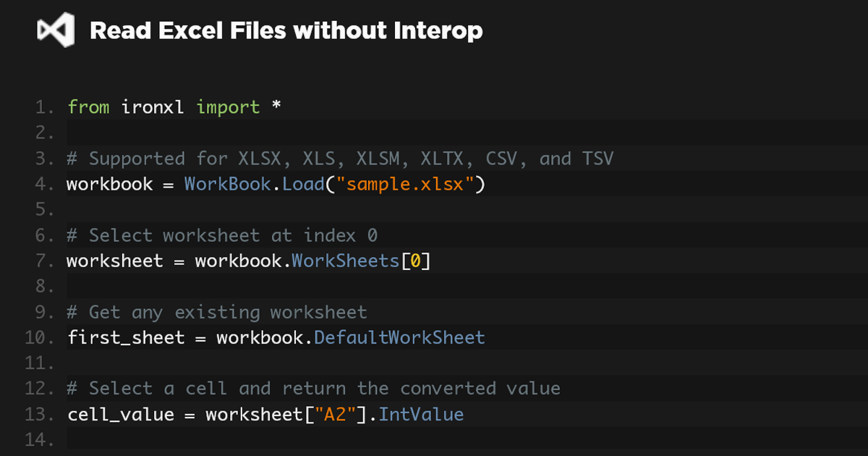This screenshot has height=456, width=868.
Task: Click line number 2 in the gutter
Action: [x=45, y=133]
